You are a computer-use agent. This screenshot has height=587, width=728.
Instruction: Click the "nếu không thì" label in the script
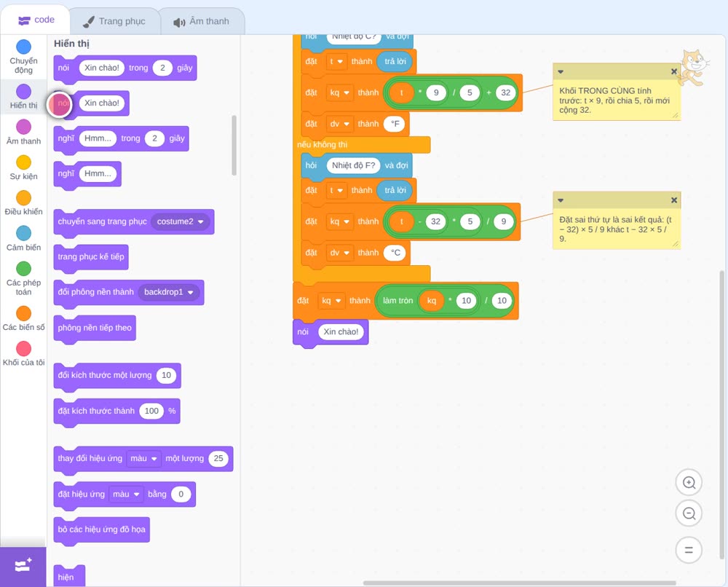coord(323,145)
